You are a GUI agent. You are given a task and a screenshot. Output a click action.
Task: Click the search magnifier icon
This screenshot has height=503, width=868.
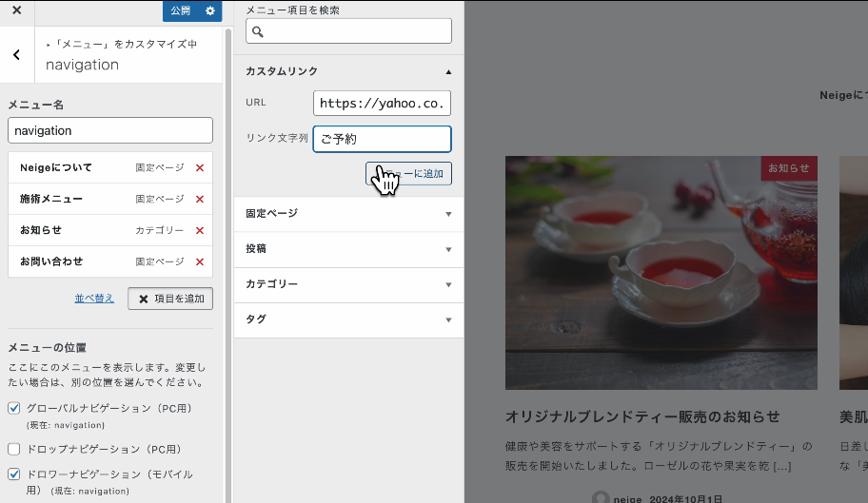pyautogui.click(x=257, y=31)
